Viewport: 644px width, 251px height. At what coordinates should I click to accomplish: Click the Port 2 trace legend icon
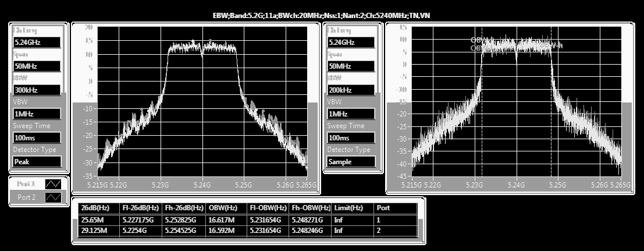53,197
